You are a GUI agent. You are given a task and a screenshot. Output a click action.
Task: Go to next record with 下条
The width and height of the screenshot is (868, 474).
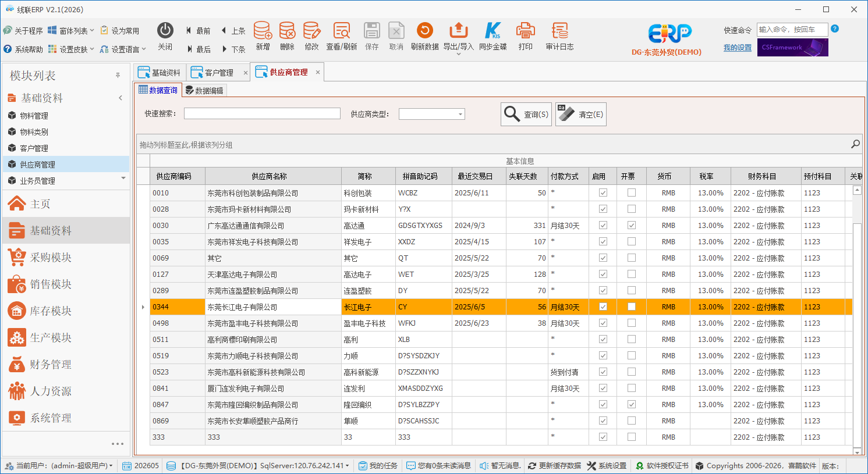point(233,49)
